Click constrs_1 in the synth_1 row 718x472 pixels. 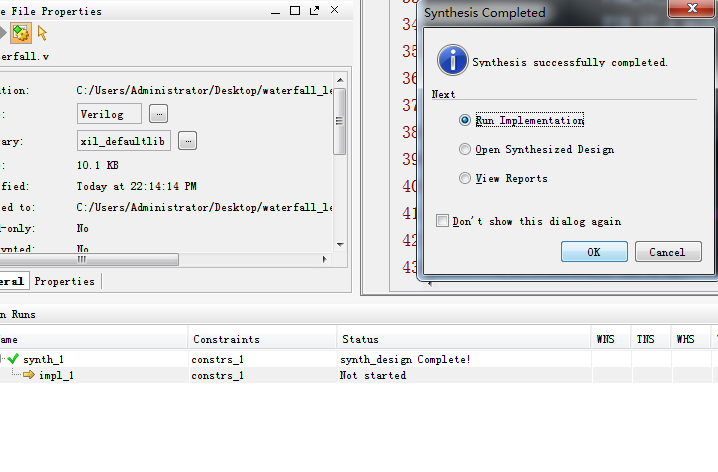pos(218,359)
